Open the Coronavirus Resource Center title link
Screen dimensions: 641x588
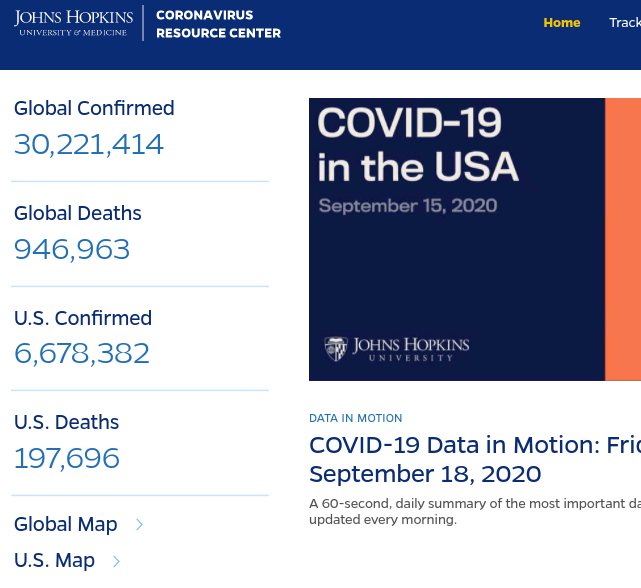pos(218,24)
